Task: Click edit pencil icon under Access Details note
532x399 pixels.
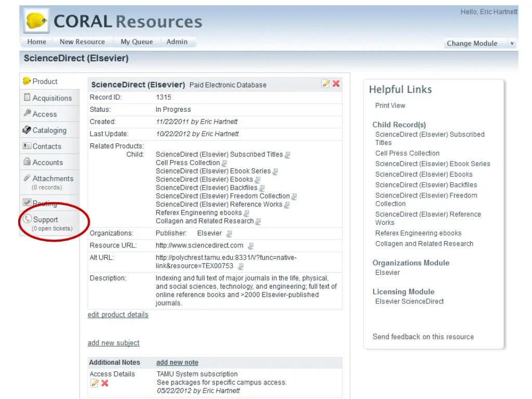Action: [95, 383]
